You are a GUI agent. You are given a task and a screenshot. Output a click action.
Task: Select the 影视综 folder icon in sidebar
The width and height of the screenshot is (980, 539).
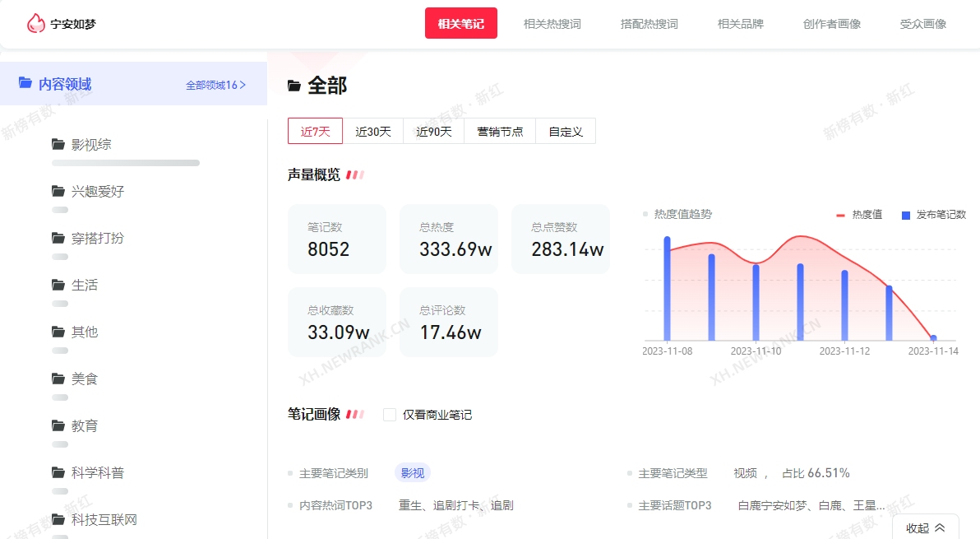pos(55,143)
